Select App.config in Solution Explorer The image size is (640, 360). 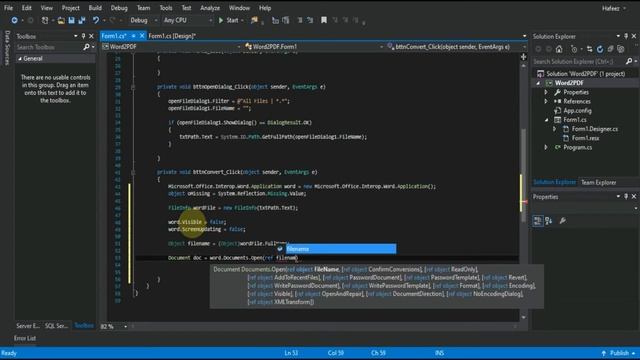pos(577,111)
